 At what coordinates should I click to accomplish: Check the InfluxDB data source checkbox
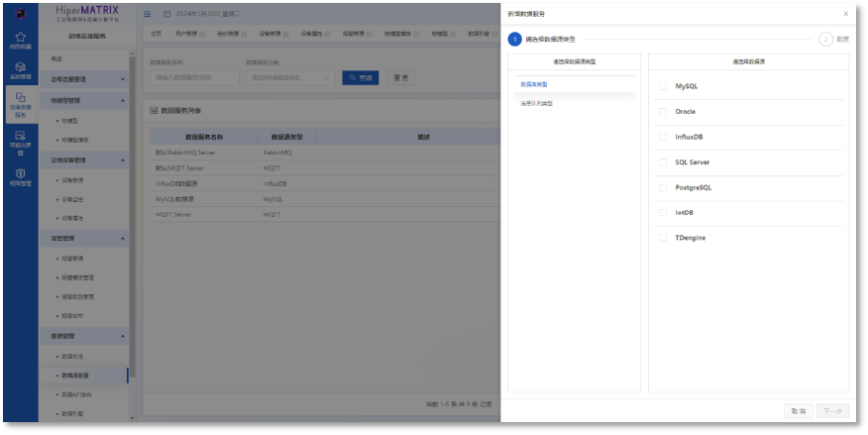click(x=663, y=138)
